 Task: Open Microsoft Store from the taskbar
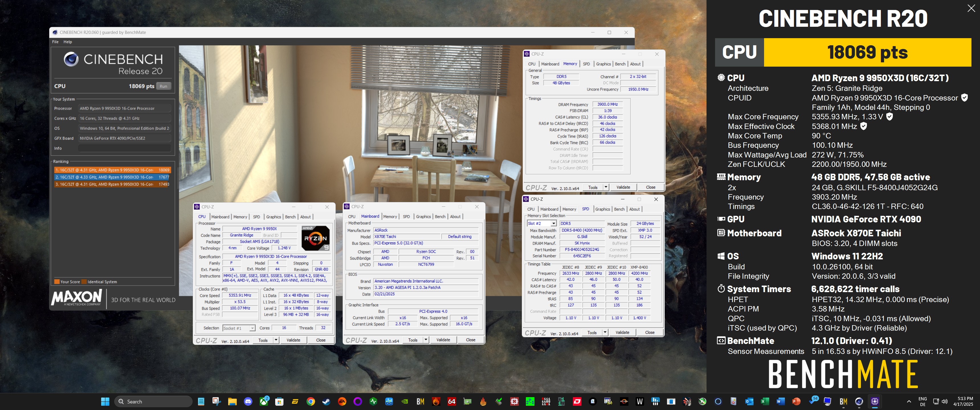pyautogui.click(x=279, y=401)
